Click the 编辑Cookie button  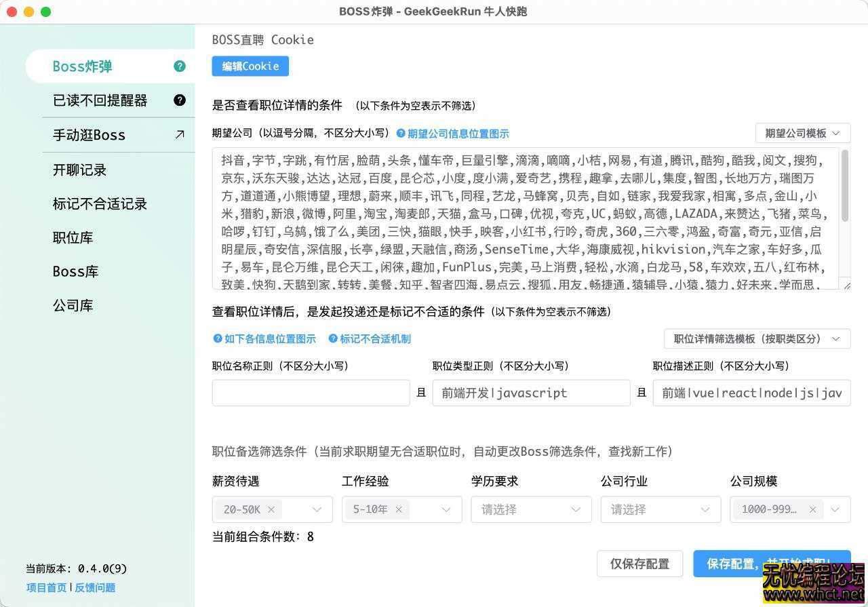pos(250,66)
